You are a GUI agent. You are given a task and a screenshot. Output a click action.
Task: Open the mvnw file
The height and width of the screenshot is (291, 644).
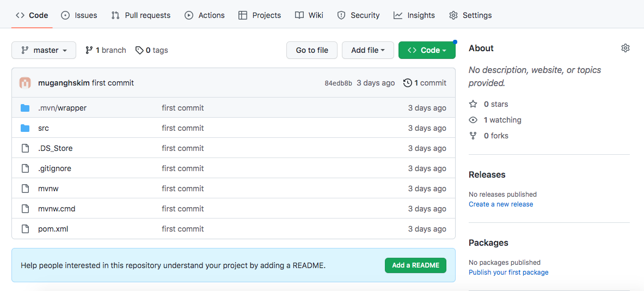[x=48, y=189]
